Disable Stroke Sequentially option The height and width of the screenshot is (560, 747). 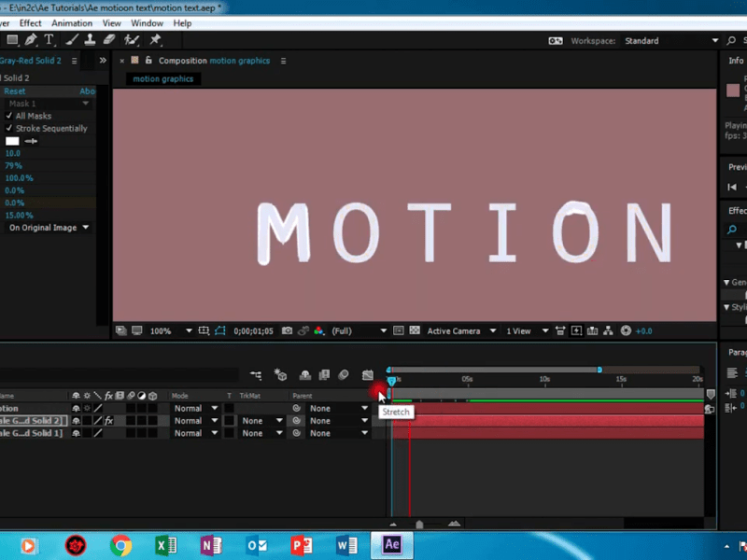9,128
